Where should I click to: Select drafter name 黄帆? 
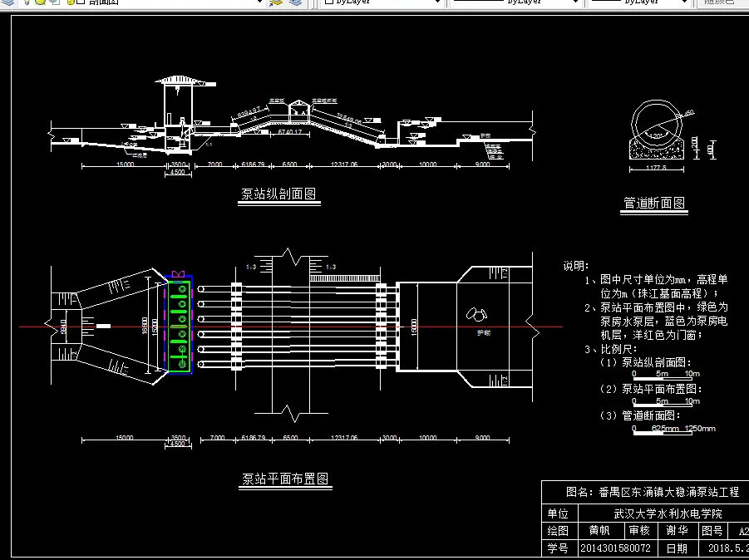[x=599, y=530]
